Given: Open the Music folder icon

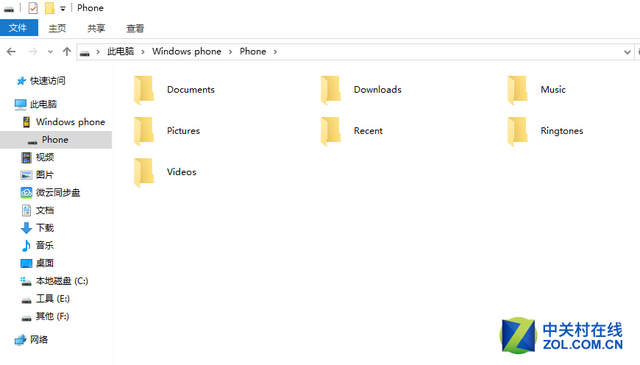Looking at the screenshot, I should click(518, 90).
